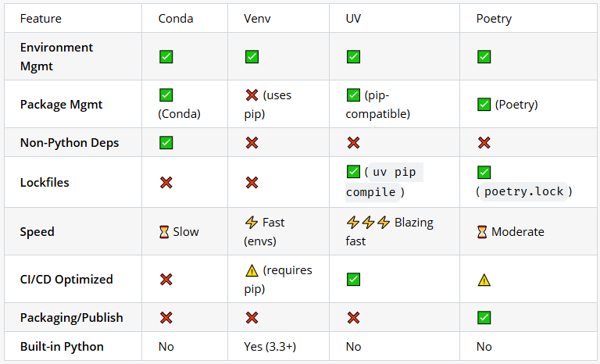Click the warning triangle in Poetry CI/CD row
600x364 pixels.
click(484, 280)
